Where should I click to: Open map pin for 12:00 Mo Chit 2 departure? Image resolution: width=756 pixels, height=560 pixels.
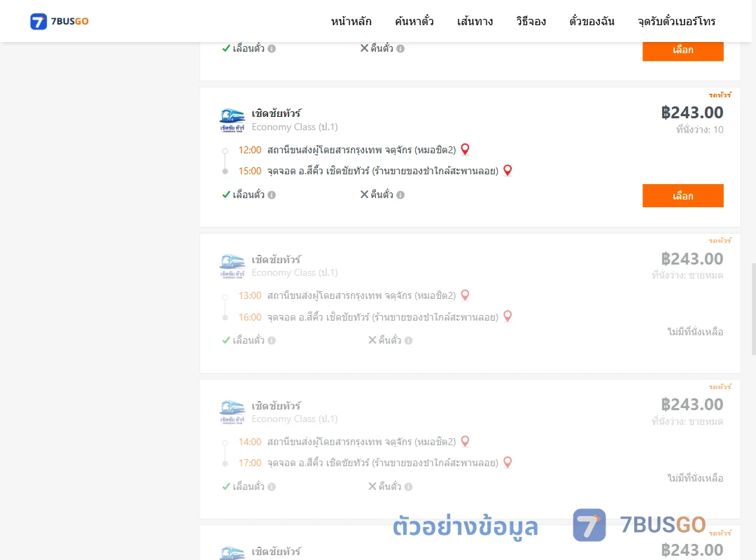[465, 150]
